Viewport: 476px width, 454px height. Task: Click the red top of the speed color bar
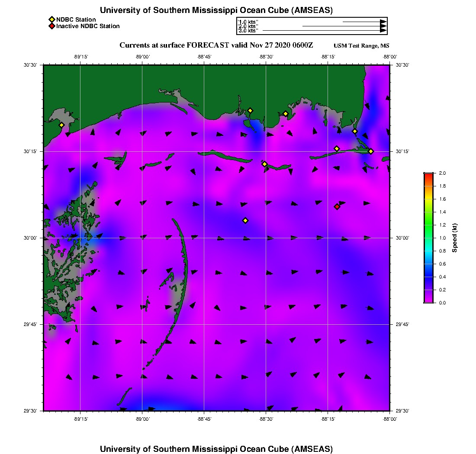(428, 175)
